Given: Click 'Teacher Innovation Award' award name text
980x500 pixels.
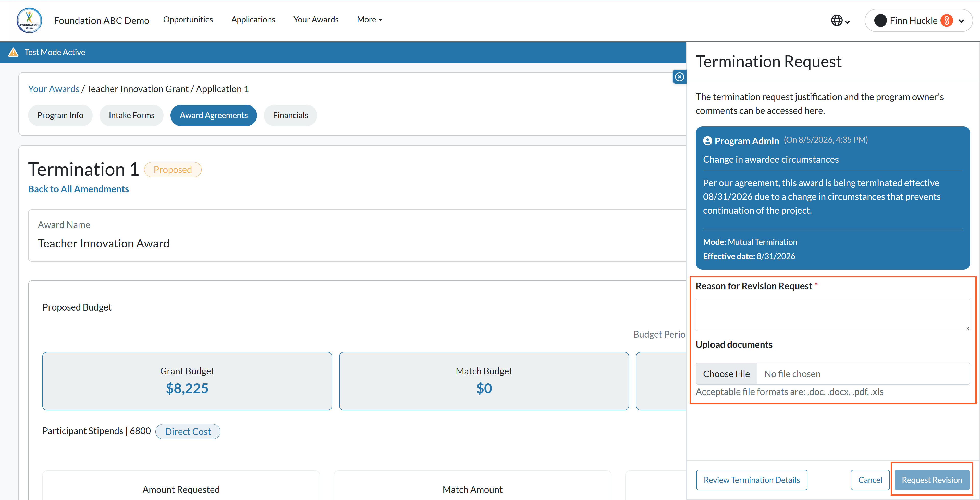Looking at the screenshot, I should [x=103, y=243].
